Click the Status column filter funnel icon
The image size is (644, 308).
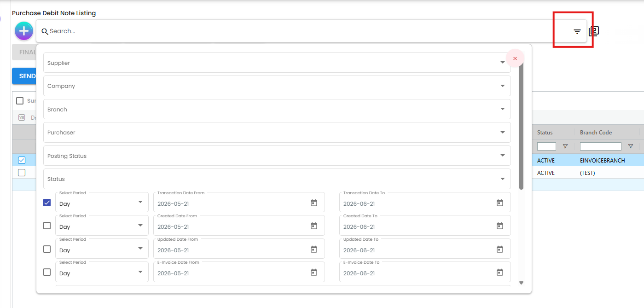coord(565,146)
